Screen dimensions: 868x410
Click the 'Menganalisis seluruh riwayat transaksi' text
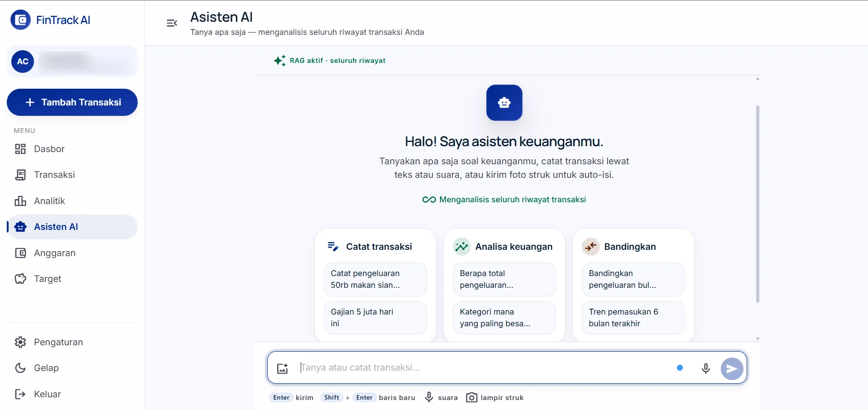coord(513,200)
